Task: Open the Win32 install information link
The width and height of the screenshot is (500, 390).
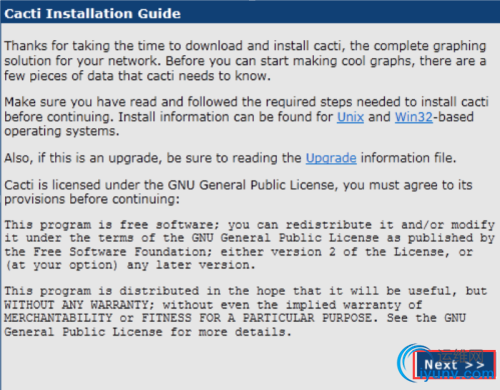Action: [x=414, y=117]
